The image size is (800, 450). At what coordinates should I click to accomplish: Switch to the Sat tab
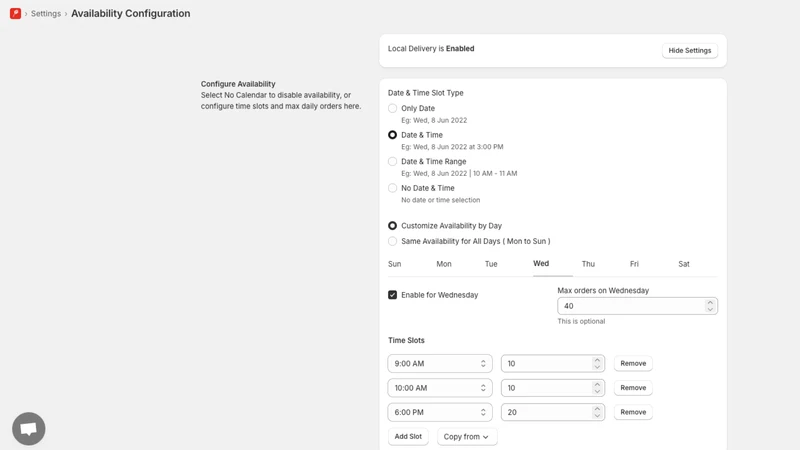point(684,264)
